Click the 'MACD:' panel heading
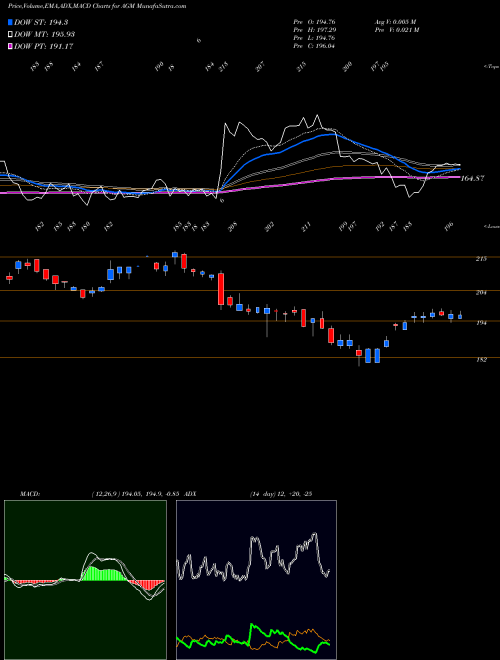Screen dimensions: 500x660 tap(30, 493)
